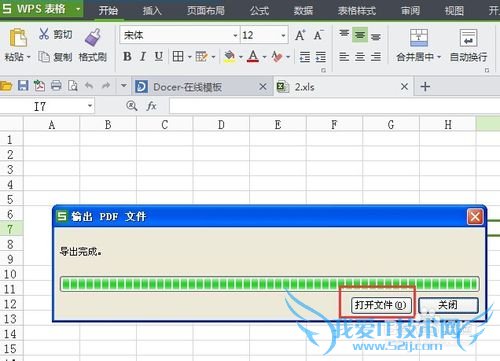The image size is (500, 361).
Task: Center text horizontally
Action: (x=360, y=57)
